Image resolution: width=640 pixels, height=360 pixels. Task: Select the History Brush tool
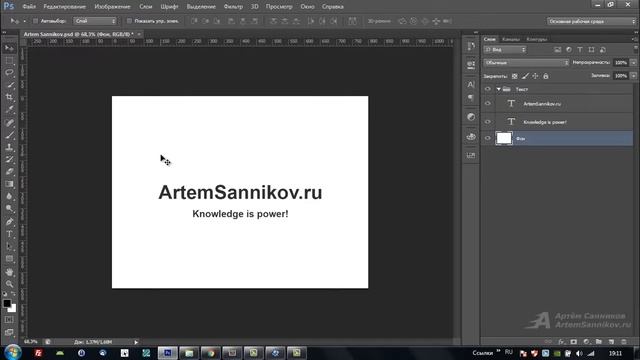pos(9,160)
